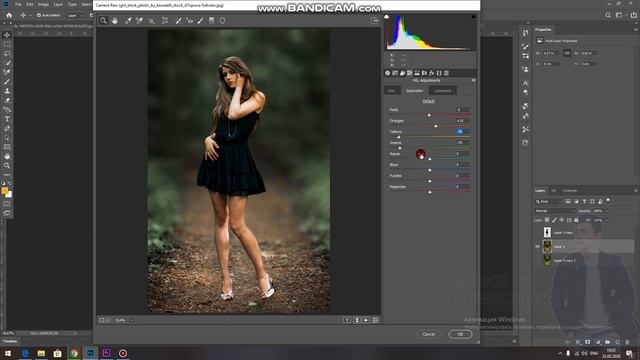
Task: Open the Lens Corrections panel icon
Action: point(424,73)
